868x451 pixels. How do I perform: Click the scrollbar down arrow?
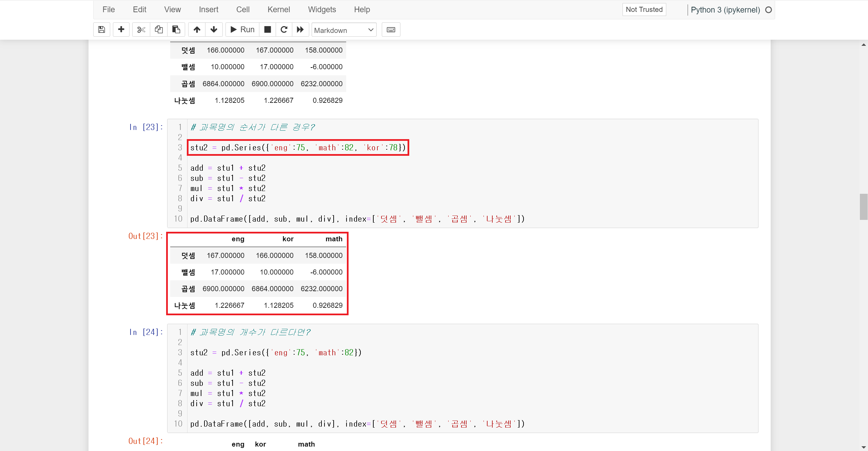pos(863,447)
